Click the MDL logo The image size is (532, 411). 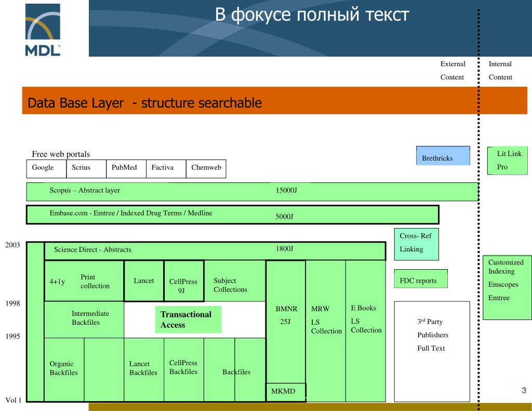point(43,30)
